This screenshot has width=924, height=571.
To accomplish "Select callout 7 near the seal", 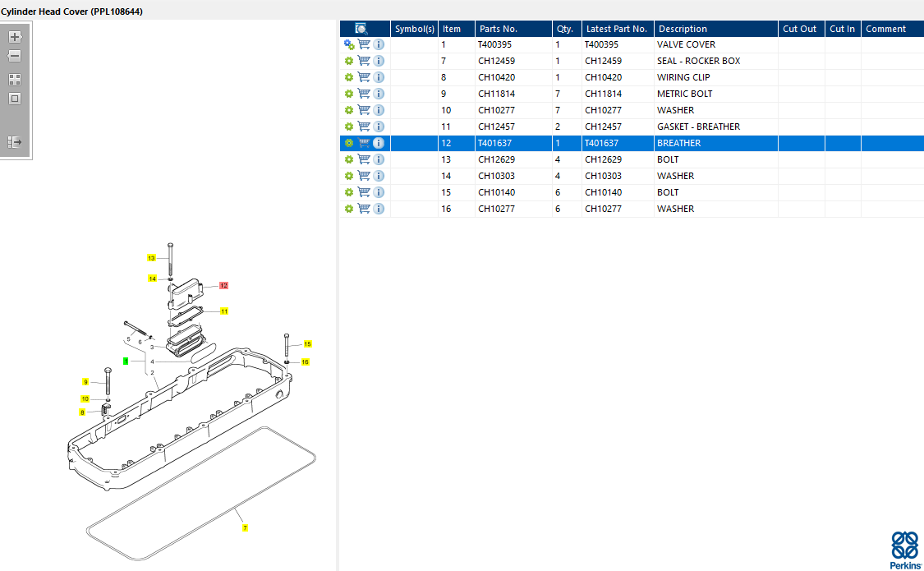I will click(x=245, y=528).
